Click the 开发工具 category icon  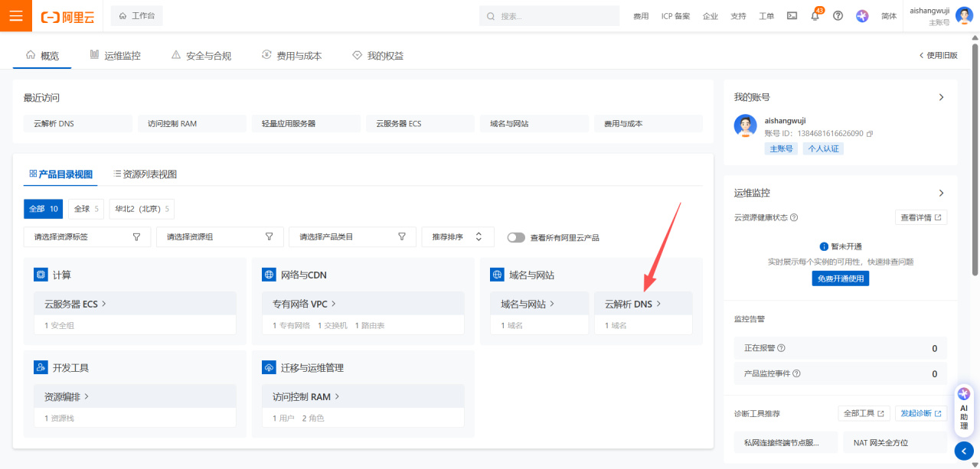pos(41,368)
